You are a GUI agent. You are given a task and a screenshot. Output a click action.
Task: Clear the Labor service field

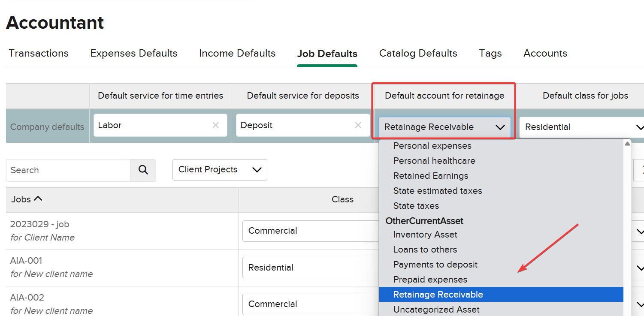point(215,125)
